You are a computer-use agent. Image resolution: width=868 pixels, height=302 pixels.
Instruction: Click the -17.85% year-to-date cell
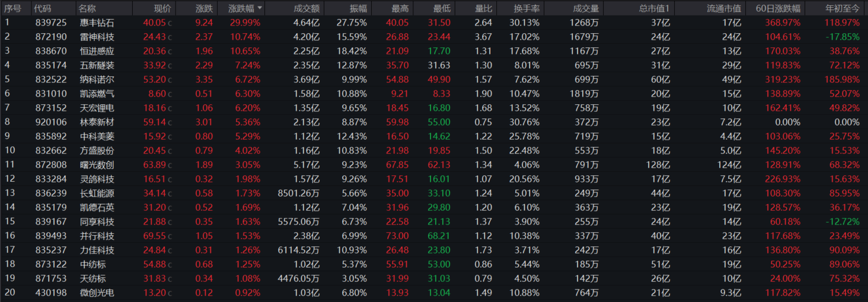tap(842, 37)
